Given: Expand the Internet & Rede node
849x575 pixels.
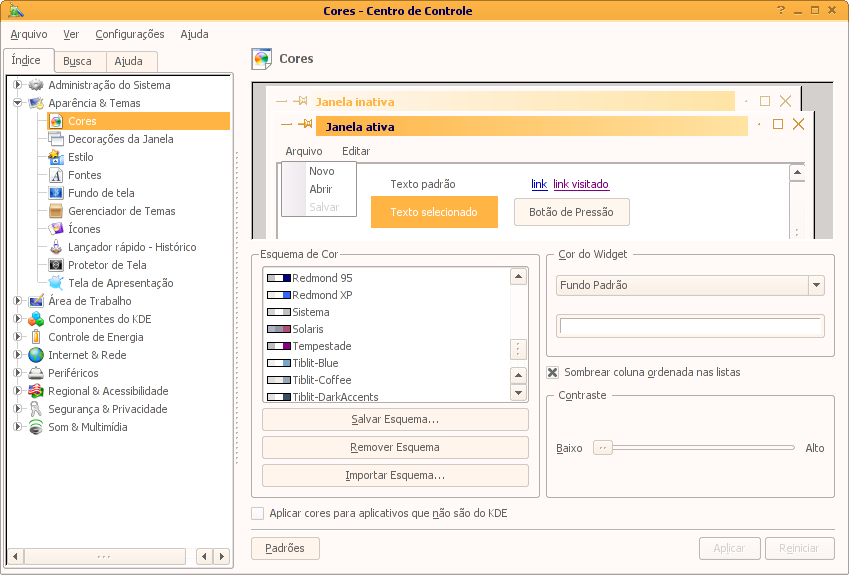Looking at the screenshot, I should pos(17,355).
